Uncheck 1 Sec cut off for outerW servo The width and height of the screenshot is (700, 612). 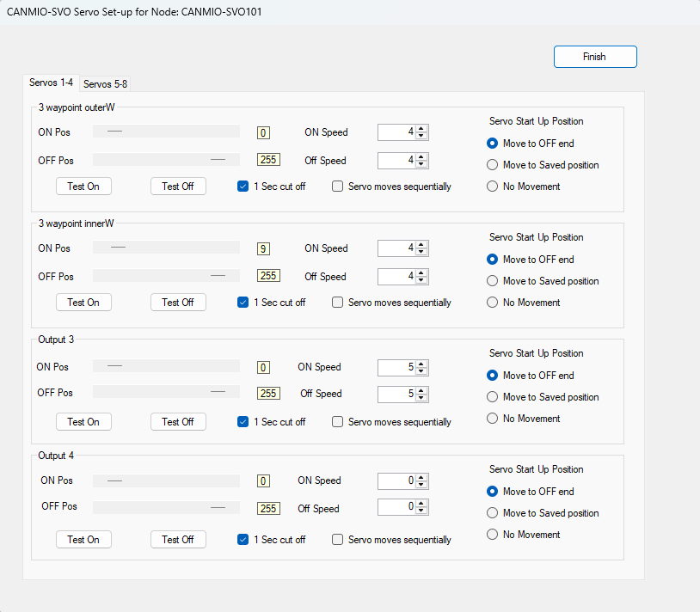pyautogui.click(x=243, y=186)
